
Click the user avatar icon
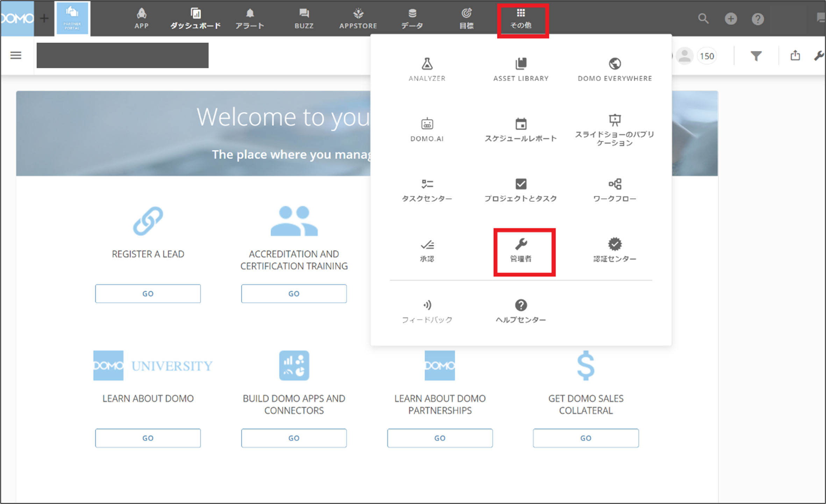[684, 56]
